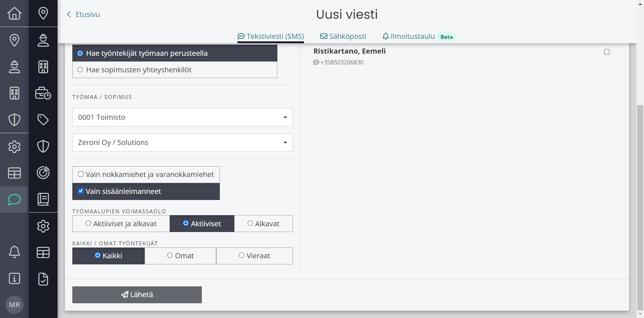
Task: Open the Ilmoitustaulu Beta tab
Action: click(x=419, y=36)
